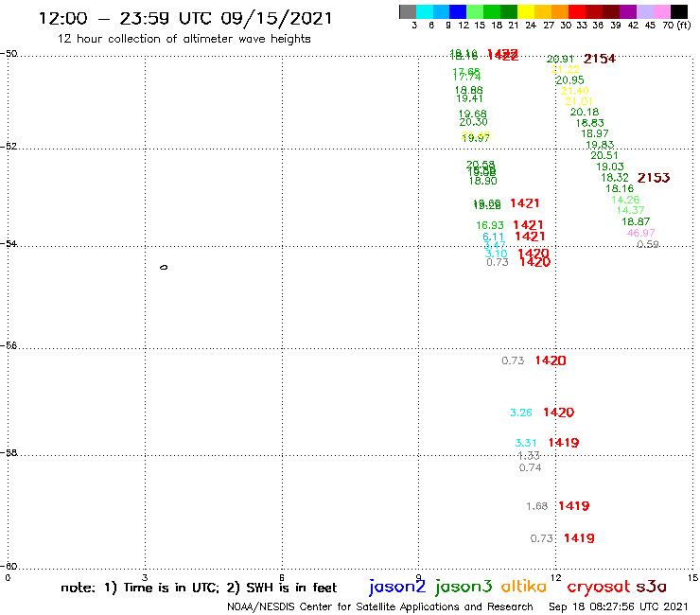Select the s3a satellite label
Screen dimensions: 700x615
click(x=652, y=587)
